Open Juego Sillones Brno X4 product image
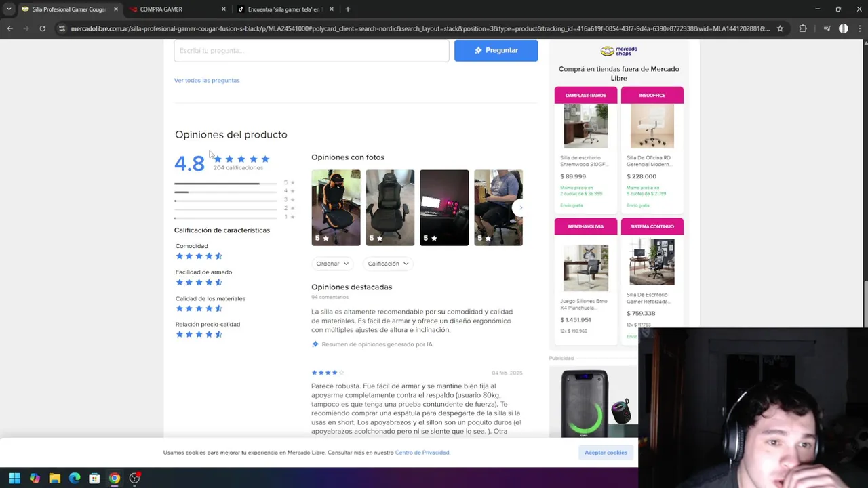This screenshot has height=488, width=868. pyautogui.click(x=586, y=268)
